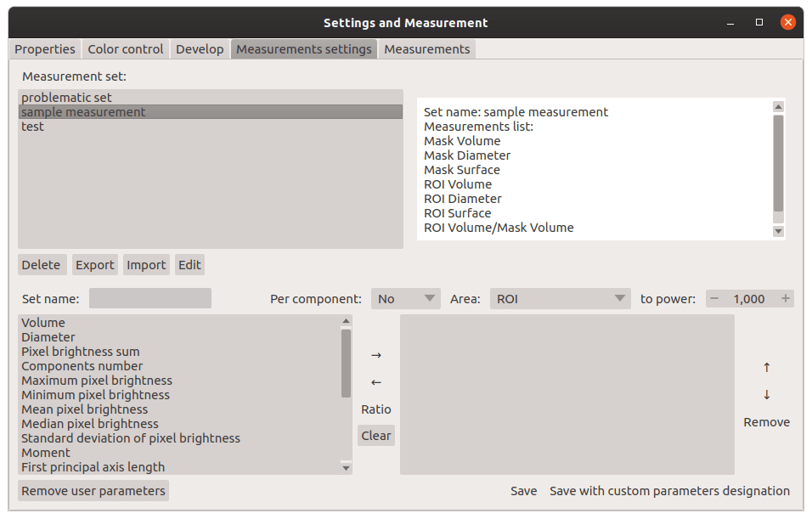The width and height of the screenshot is (812, 519).
Task: Select 'problematic set' in the measurement set list
Action: point(211,98)
